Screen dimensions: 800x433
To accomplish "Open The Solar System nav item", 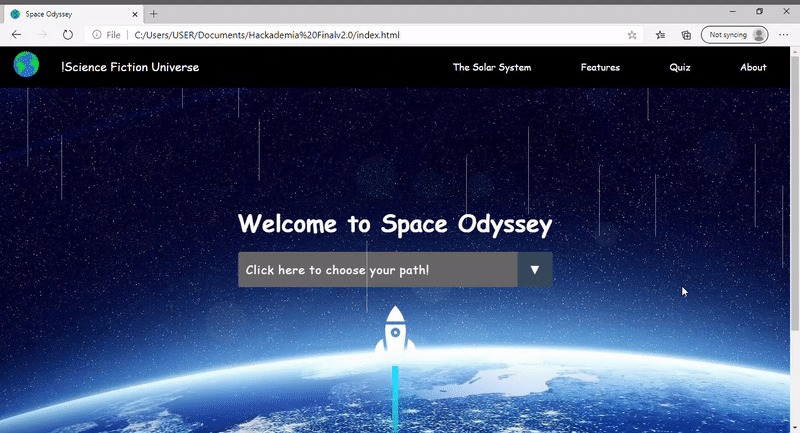I will point(492,67).
